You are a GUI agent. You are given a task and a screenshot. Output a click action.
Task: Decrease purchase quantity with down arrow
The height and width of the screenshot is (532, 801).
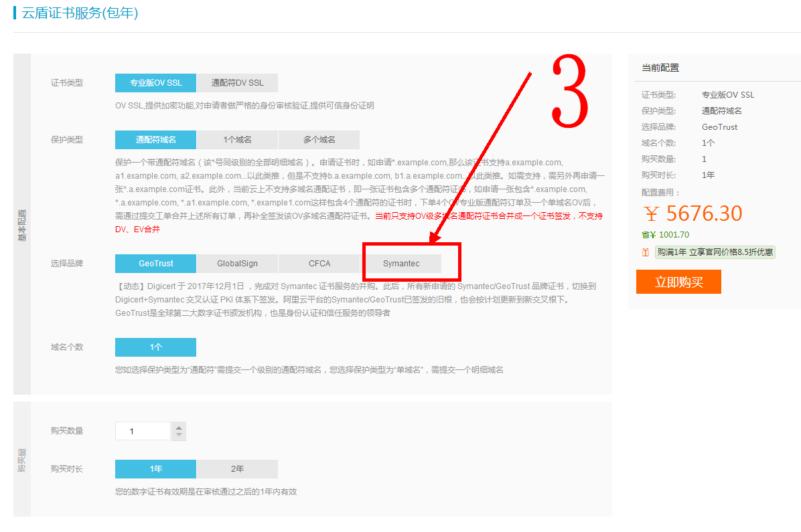point(179,436)
